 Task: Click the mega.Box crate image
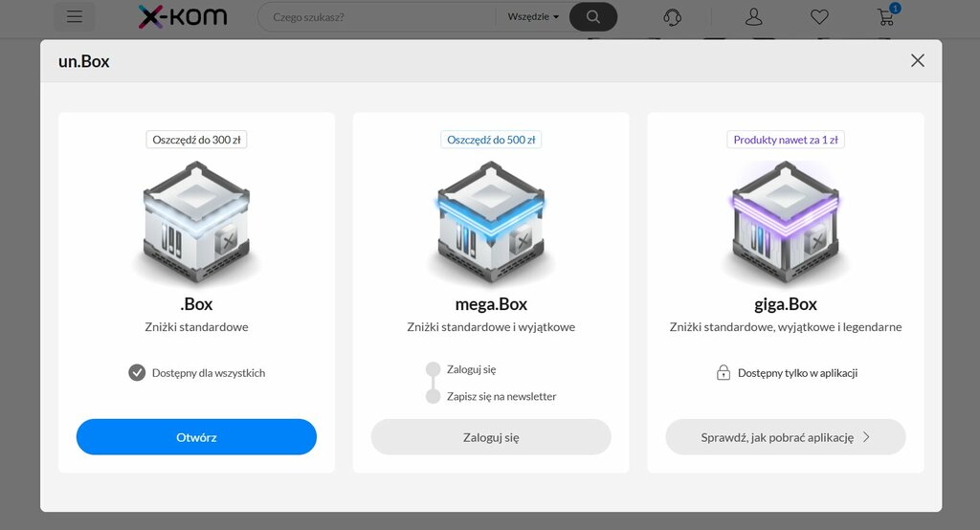[x=491, y=222]
